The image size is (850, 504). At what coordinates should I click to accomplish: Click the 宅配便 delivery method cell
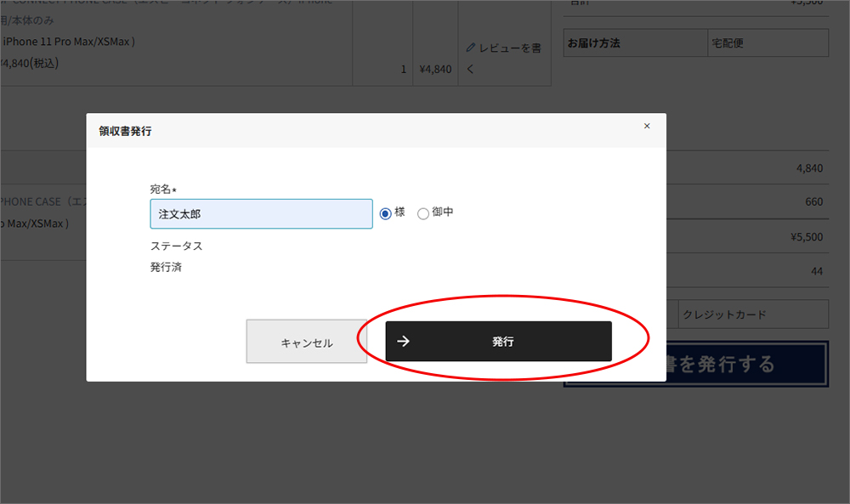coord(768,42)
